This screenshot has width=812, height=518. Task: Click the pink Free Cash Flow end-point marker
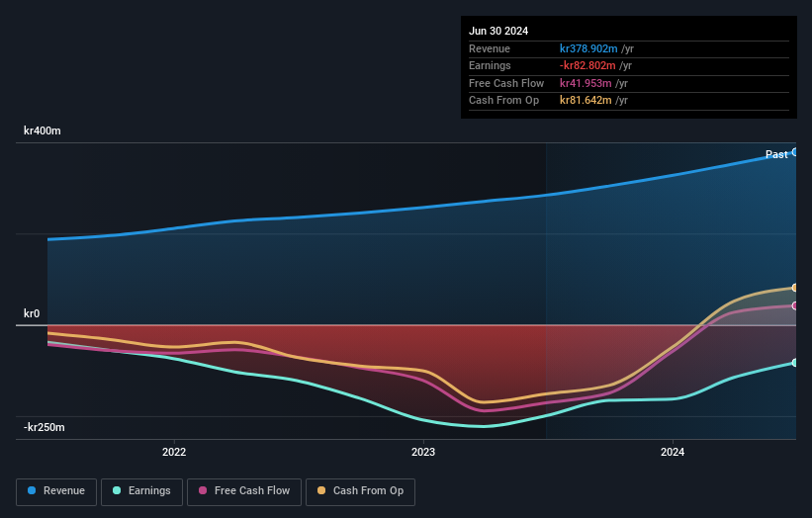[x=795, y=305]
